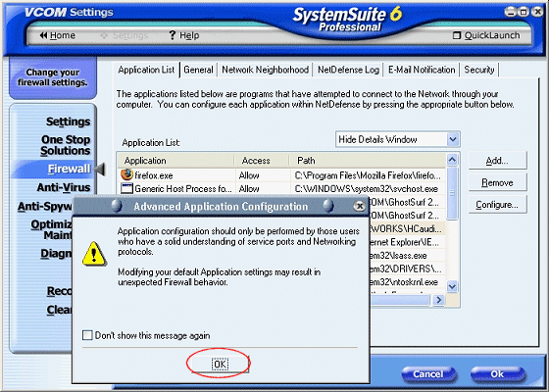Click the system32\svchost.exe path cell
Viewport: 549px width, 392px height.
(x=367, y=189)
